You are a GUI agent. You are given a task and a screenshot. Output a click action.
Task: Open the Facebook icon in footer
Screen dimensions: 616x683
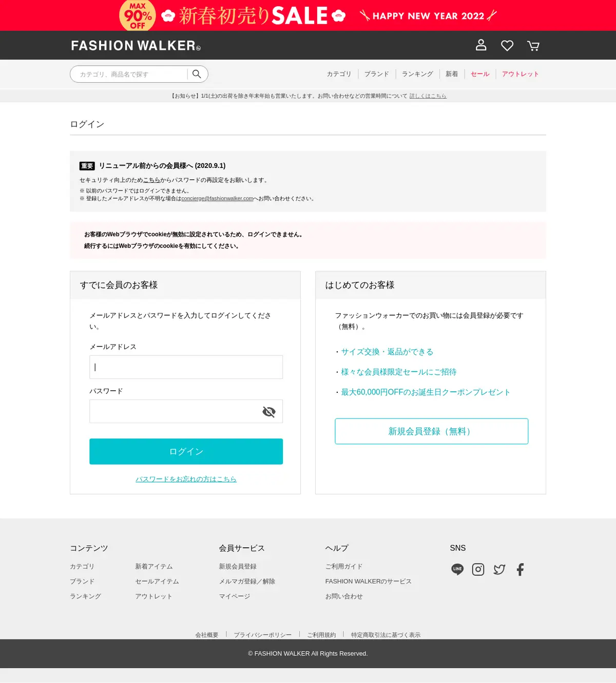coord(520,569)
